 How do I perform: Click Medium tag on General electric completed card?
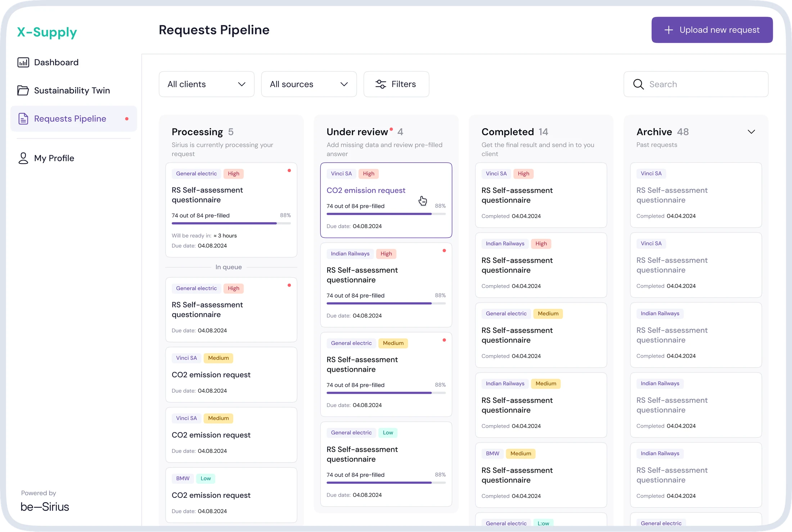[548, 314]
